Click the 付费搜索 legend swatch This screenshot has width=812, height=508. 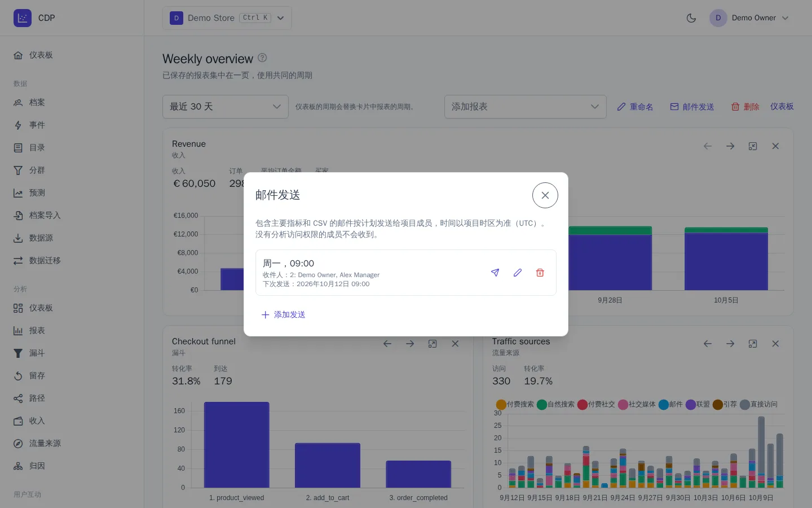(x=501, y=404)
